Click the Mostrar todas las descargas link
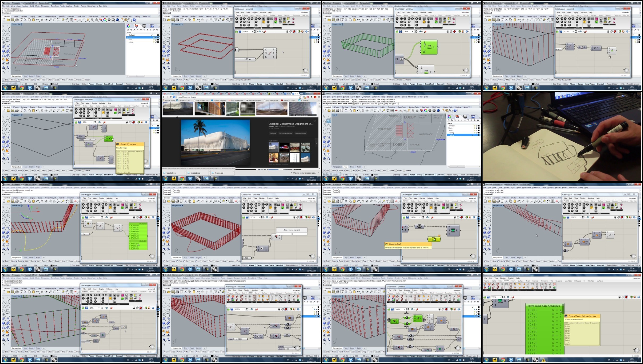 pyautogui.click(x=304, y=173)
